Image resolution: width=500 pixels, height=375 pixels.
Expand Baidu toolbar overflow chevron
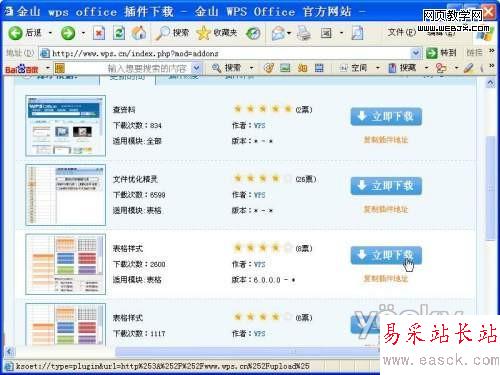(491, 66)
